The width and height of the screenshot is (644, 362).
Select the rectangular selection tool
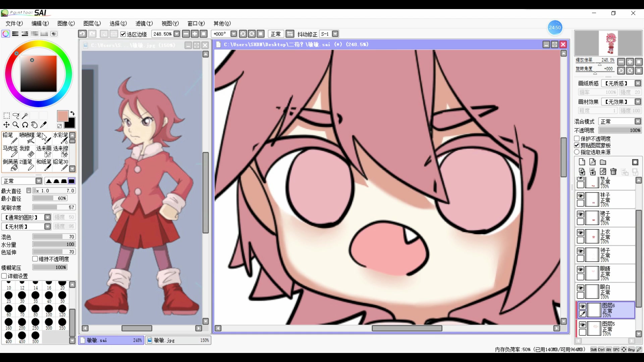click(x=6, y=116)
